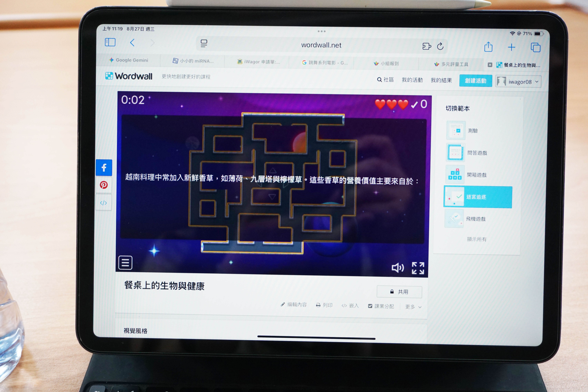This screenshot has width=588, height=392.
Task: Show the Safari tab overview icon
Action: coord(535,48)
